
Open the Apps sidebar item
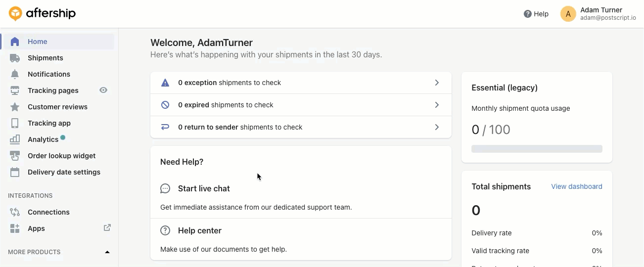pyautogui.click(x=36, y=228)
